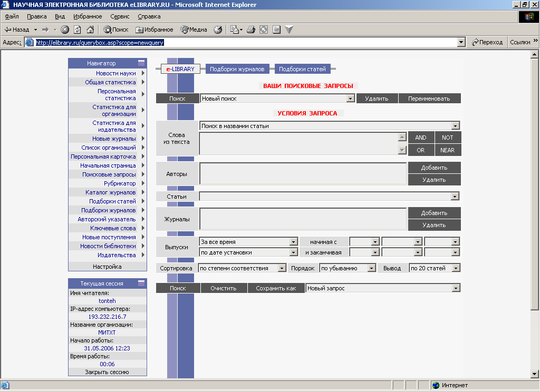Open the по убыванию order dropdown
540x392 pixels.
[x=371, y=268]
